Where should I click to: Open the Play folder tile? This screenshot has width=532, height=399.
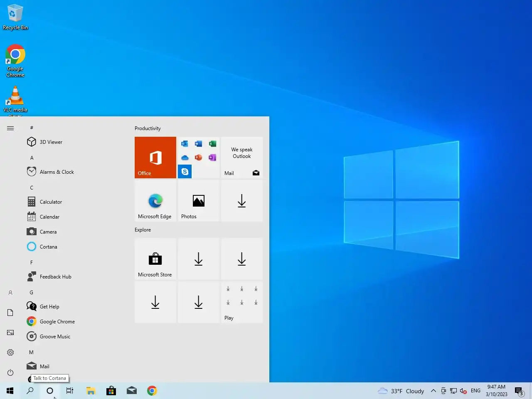pos(241,302)
